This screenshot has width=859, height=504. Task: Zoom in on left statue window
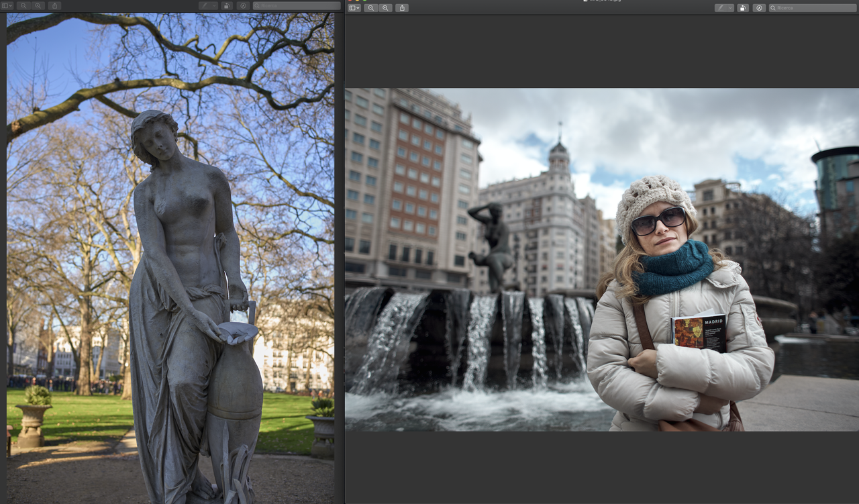pos(38,5)
